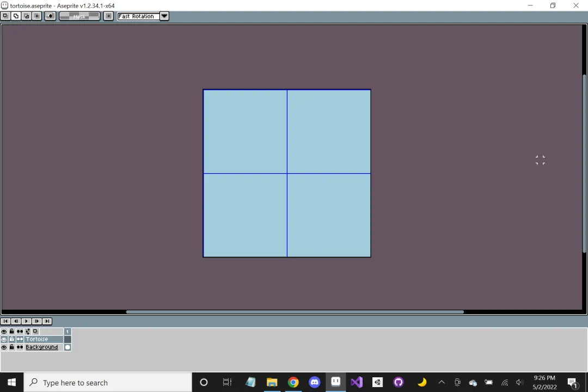Show hidden system tray icons
This screenshot has width=588, height=392.
[x=442, y=382]
